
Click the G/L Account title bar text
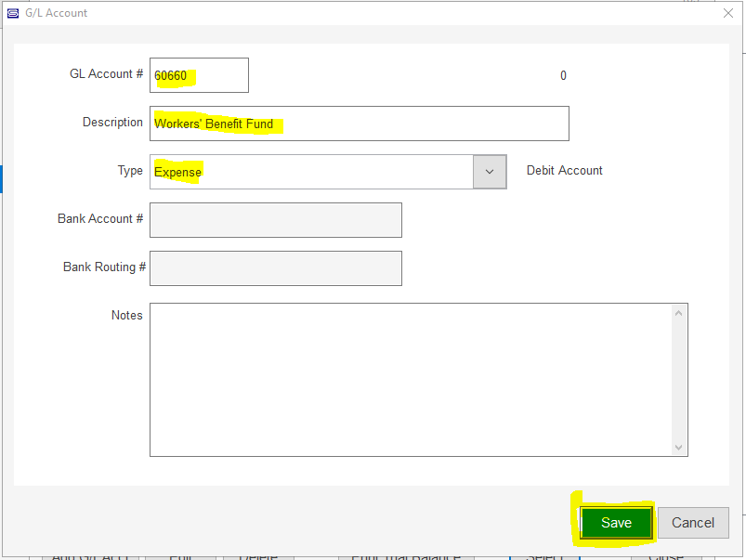(57, 13)
